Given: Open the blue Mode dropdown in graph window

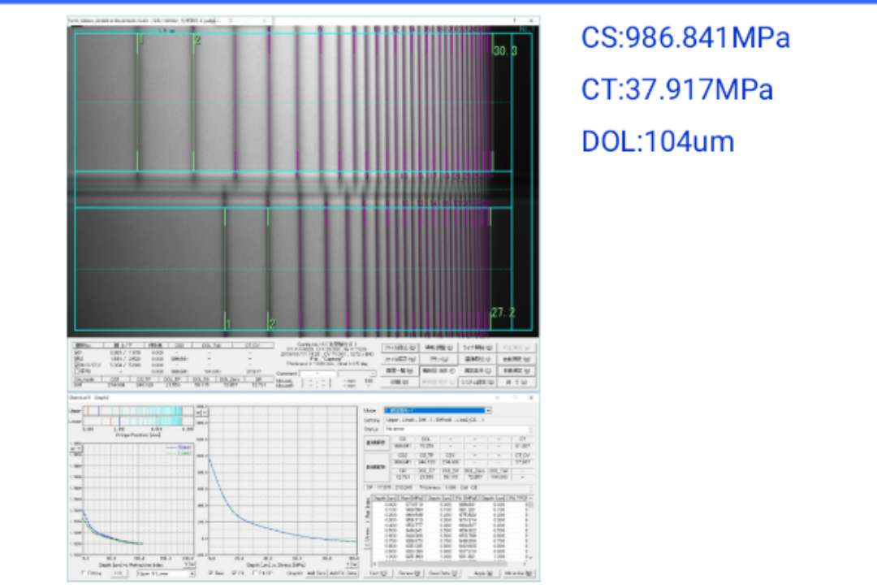Looking at the screenshot, I should (x=438, y=411).
